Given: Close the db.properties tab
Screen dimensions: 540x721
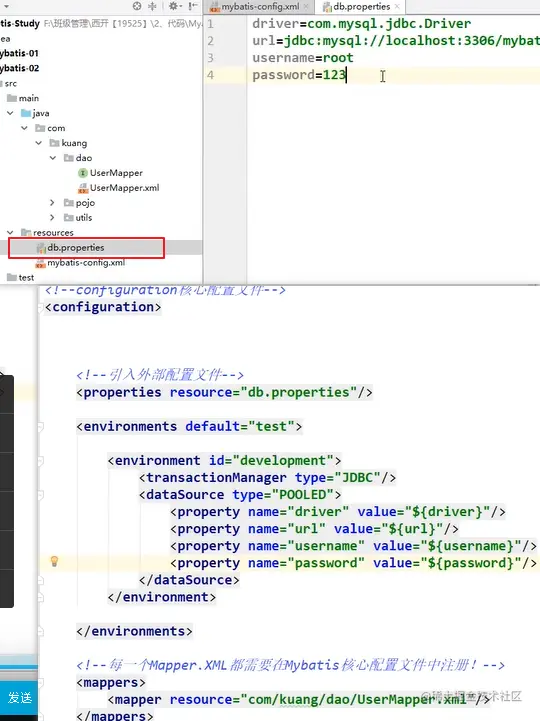Looking at the screenshot, I should tap(397, 6).
